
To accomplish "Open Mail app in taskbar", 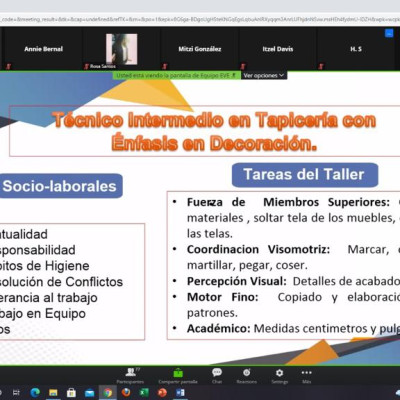I will [x=89, y=393].
